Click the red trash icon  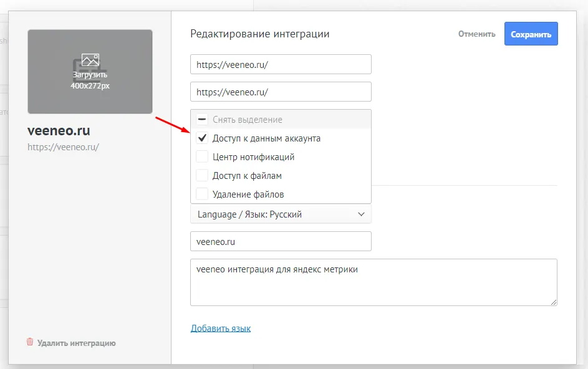[30, 342]
